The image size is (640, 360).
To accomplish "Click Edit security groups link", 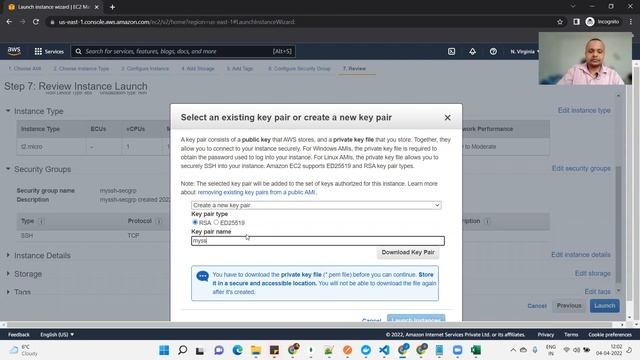I will [x=581, y=169].
